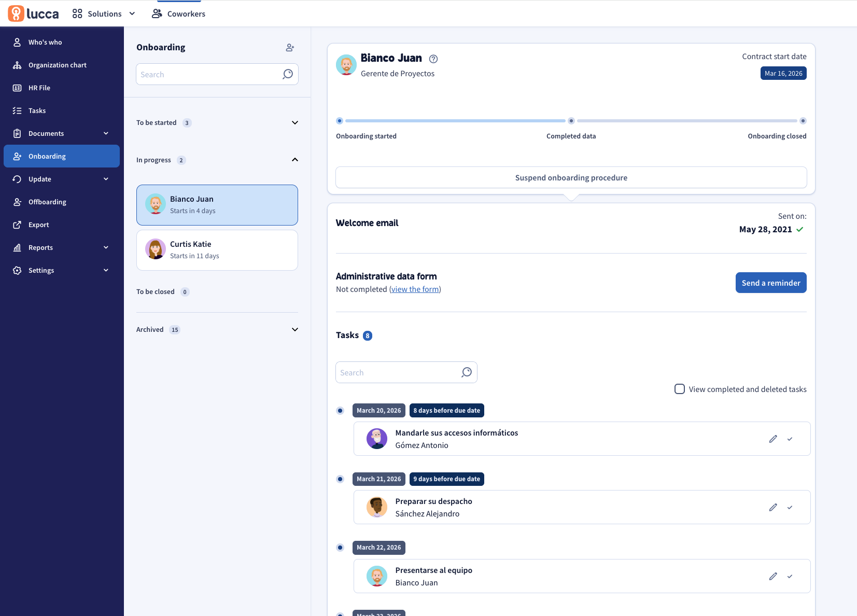Click the Export arrow icon
The image size is (857, 616).
(17, 225)
